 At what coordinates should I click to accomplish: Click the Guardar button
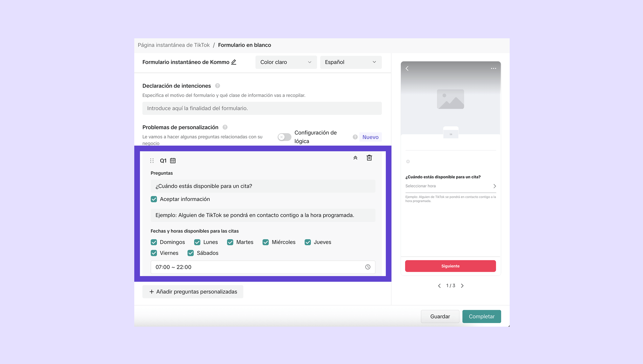(x=440, y=316)
